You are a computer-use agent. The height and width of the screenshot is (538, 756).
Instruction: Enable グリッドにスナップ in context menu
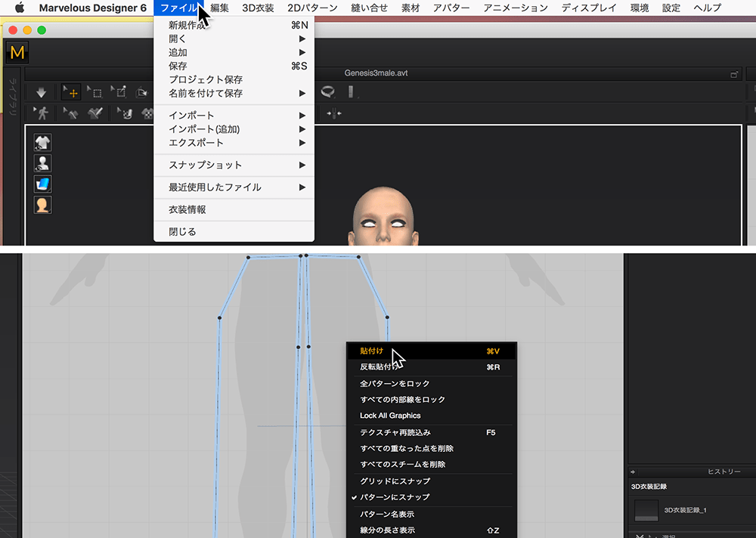[x=395, y=481]
